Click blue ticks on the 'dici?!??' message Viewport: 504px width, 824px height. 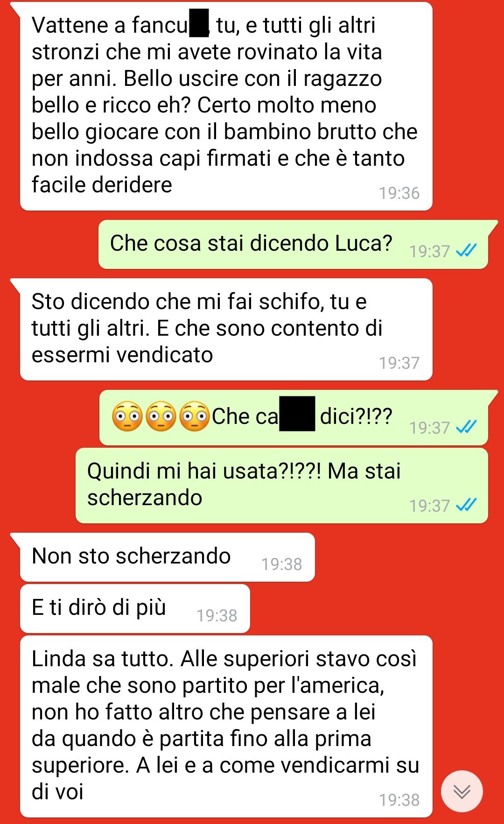click(466, 427)
